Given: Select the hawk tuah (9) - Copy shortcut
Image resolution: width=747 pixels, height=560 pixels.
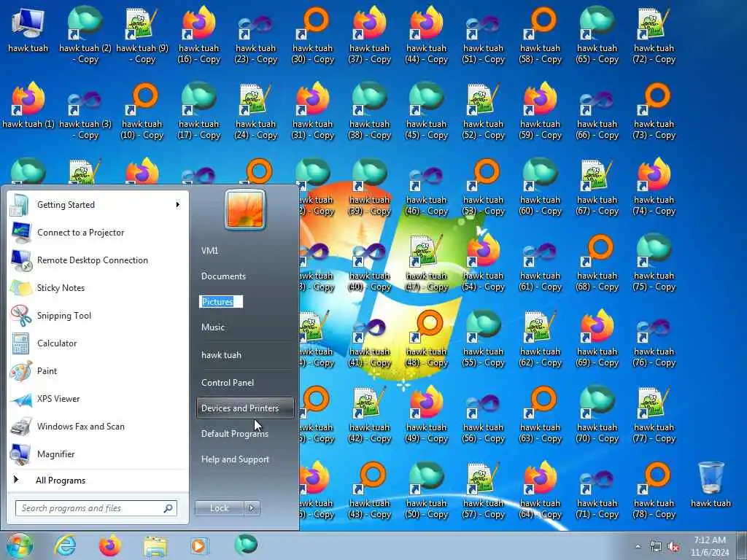Looking at the screenshot, I should pos(142,34).
